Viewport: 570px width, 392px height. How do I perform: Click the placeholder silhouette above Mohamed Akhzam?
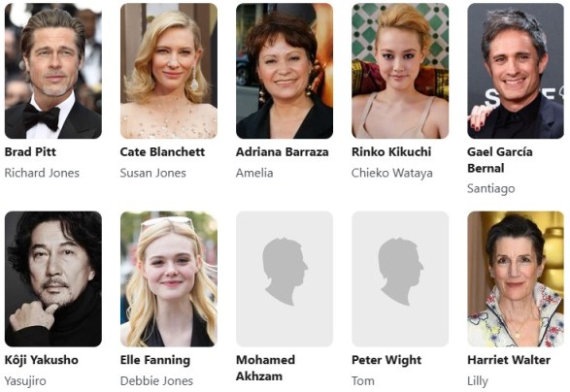pos(285,279)
